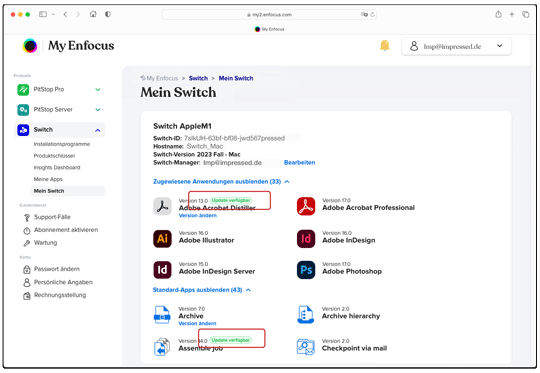Screen dimensions: 540x373
Task: Select Mein Switch in the sidebar
Action: (68, 191)
